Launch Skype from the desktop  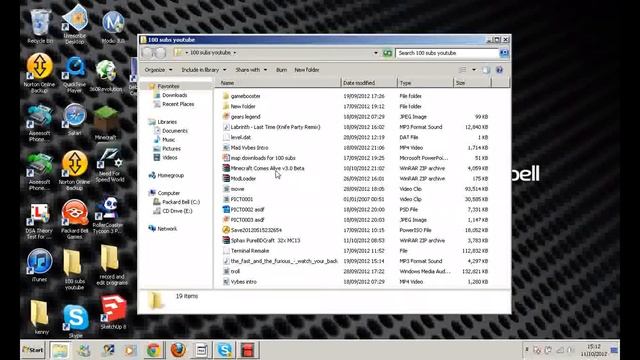(x=76, y=321)
